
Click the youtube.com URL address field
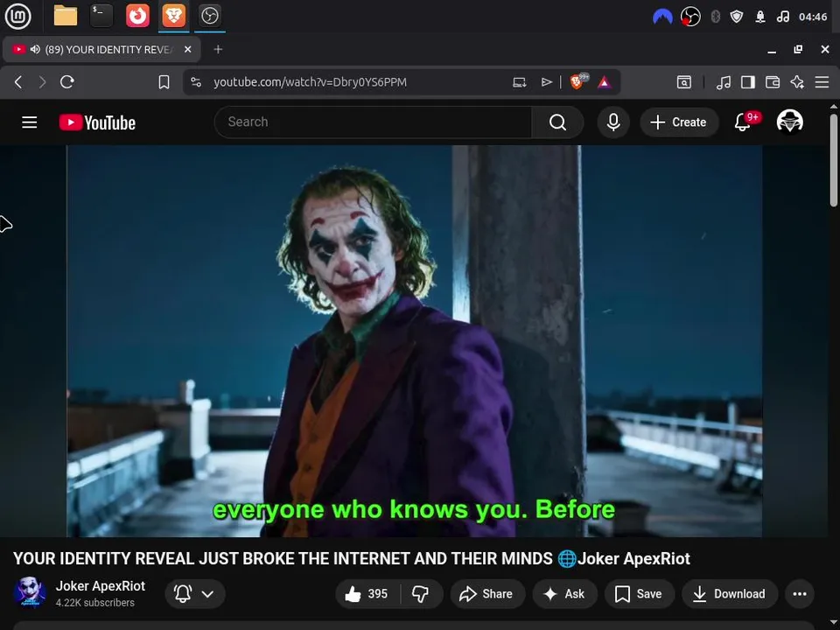(310, 82)
